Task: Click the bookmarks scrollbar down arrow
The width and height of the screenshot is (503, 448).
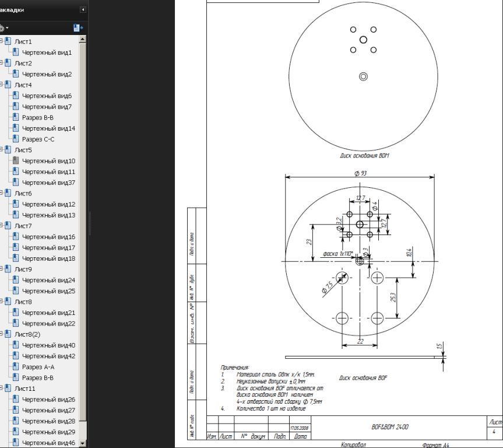Action: coord(82,443)
